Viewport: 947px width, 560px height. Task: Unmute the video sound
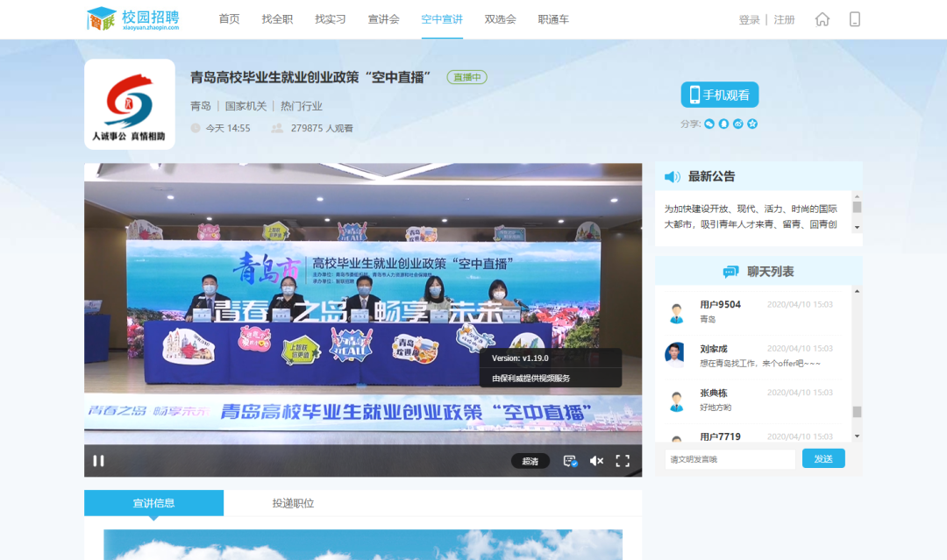[596, 461]
